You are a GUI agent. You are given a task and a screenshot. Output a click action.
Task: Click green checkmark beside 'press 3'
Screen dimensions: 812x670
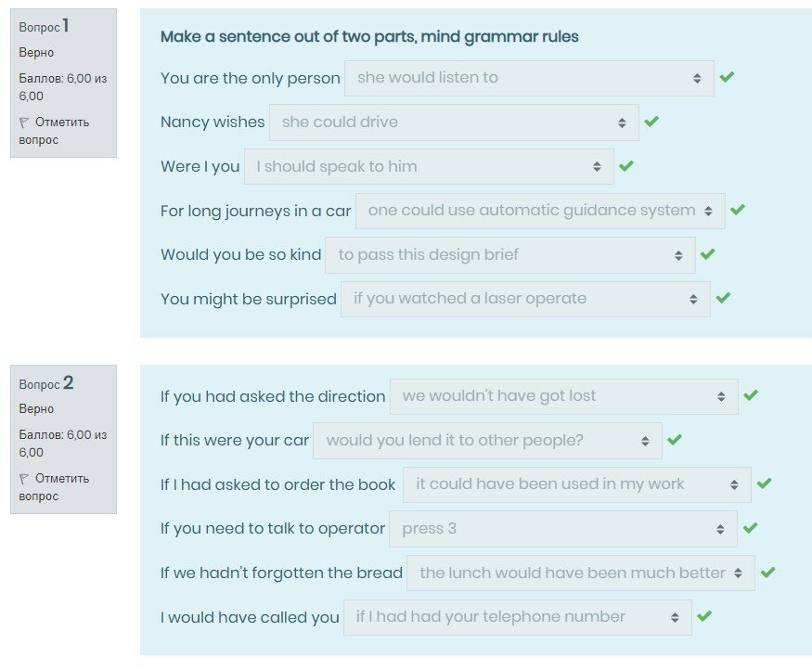[x=751, y=528]
